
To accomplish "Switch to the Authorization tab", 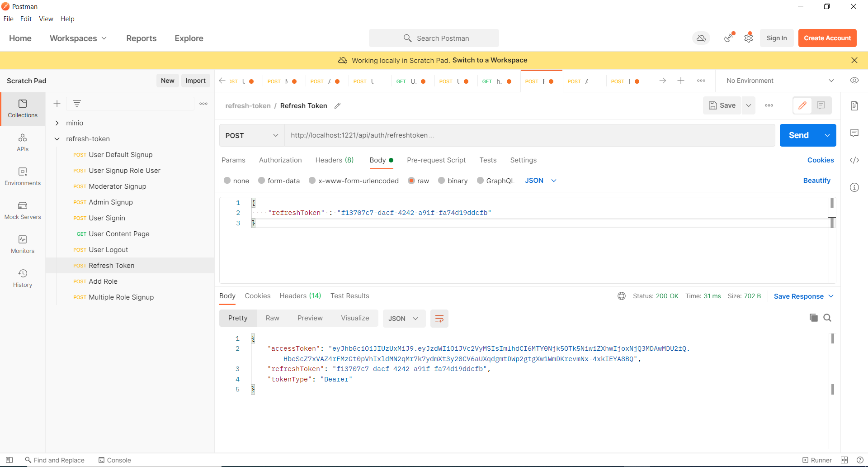I will (x=280, y=160).
